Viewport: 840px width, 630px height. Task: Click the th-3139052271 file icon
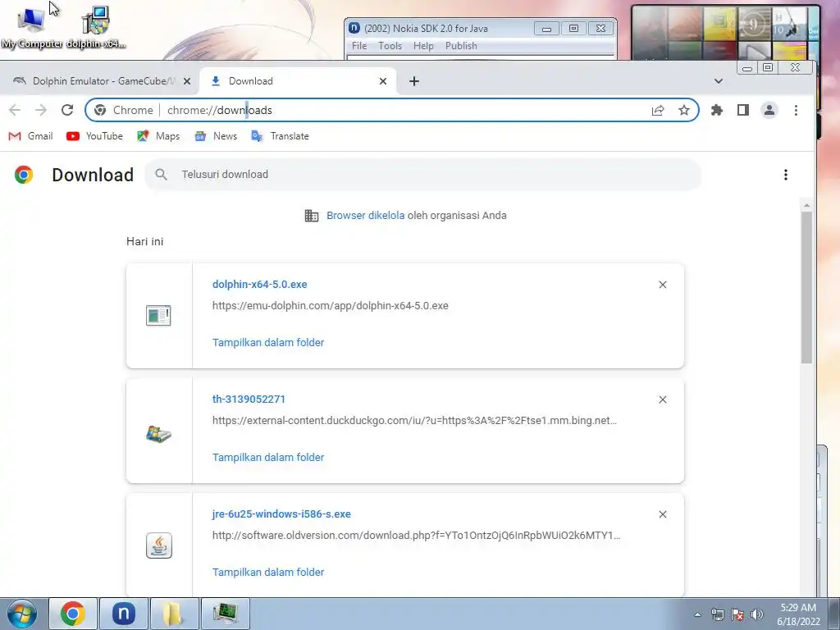point(158,433)
